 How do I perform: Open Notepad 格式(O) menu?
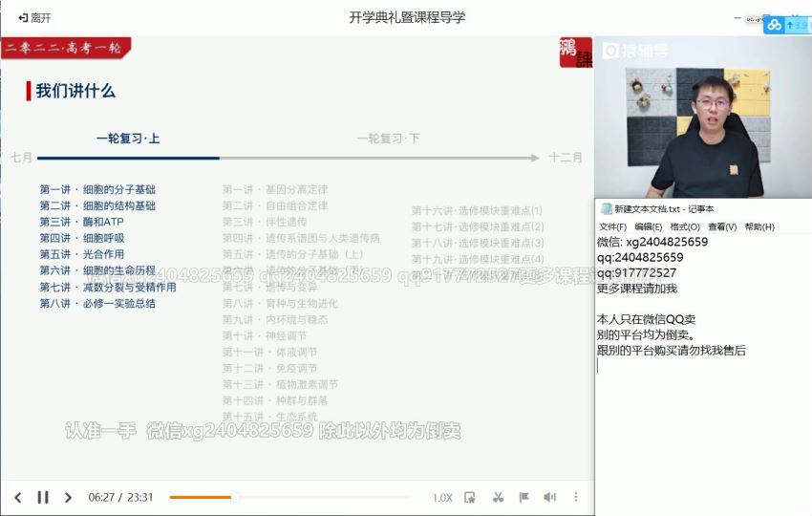[x=685, y=226]
